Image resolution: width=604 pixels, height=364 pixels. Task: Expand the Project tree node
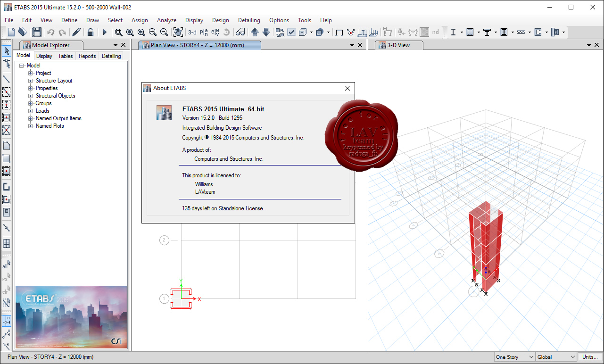[31, 73]
